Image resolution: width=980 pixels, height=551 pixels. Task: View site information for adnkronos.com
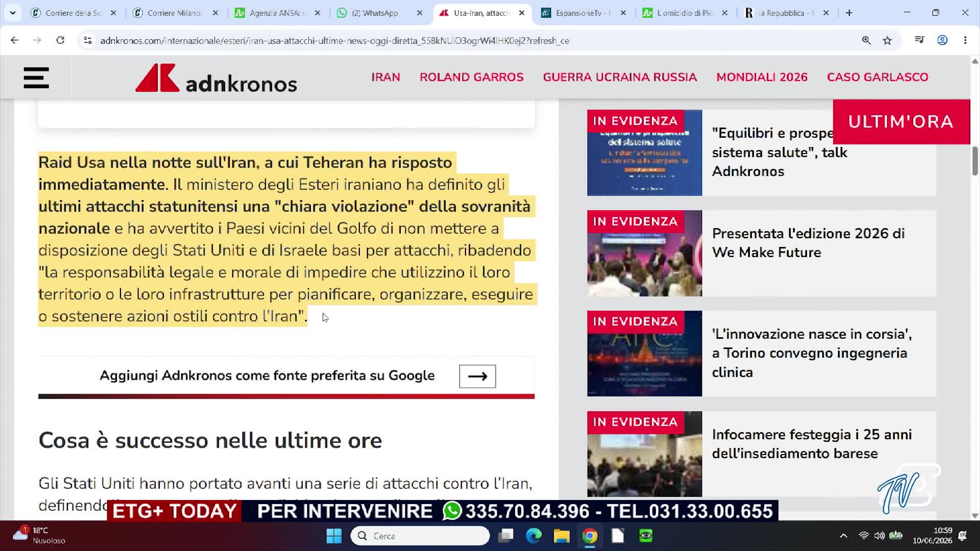point(88,40)
